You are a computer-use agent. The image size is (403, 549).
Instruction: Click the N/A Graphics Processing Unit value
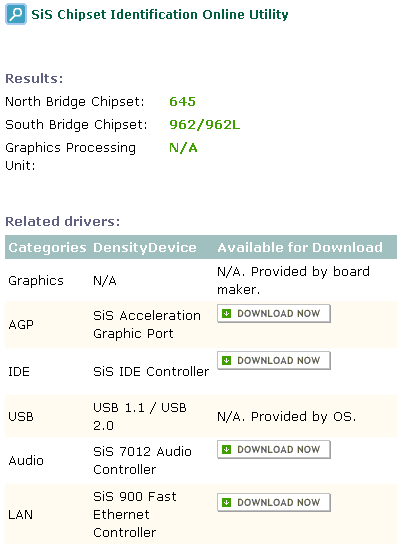click(x=183, y=148)
